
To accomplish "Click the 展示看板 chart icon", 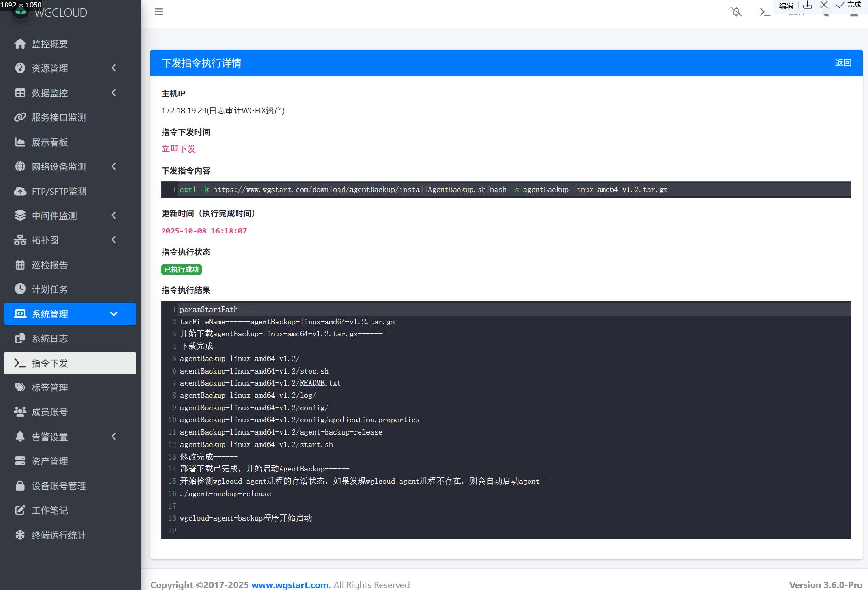I will coord(20,142).
